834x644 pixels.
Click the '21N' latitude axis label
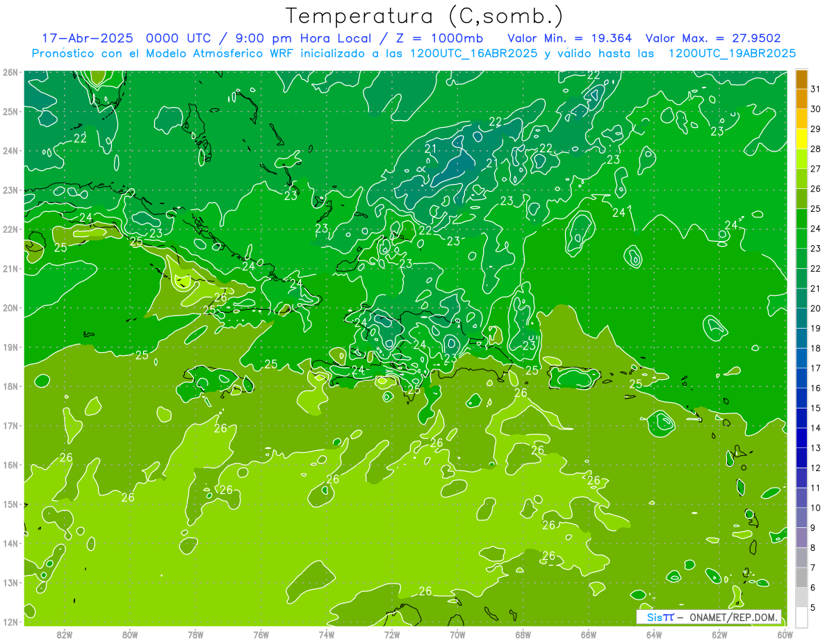11,269
